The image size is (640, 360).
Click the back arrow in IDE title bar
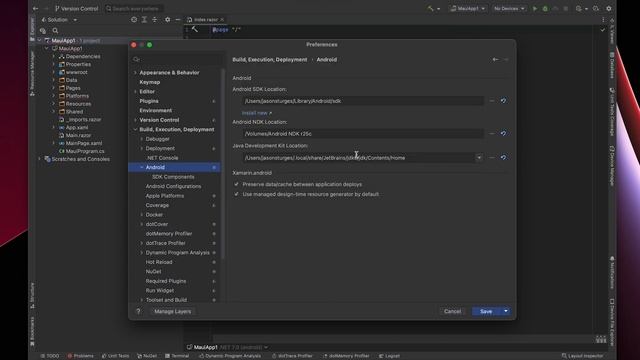pos(36,9)
